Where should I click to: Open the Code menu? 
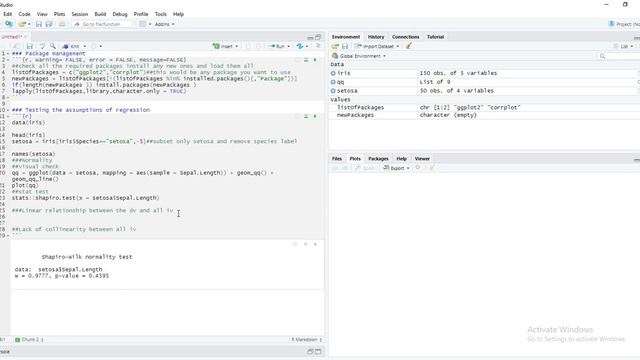(x=24, y=14)
